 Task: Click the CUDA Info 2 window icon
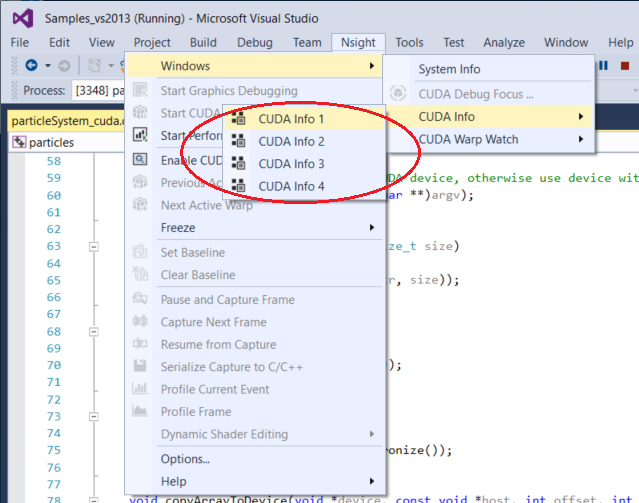tap(238, 141)
